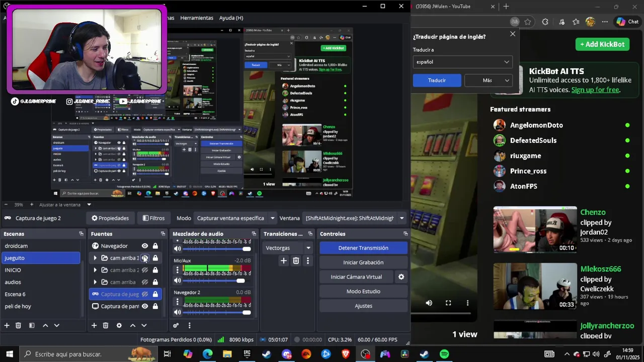The image size is (644, 362).
Task: Show the hidden cam arriba 2 source
Action: click(x=145, y=270)
